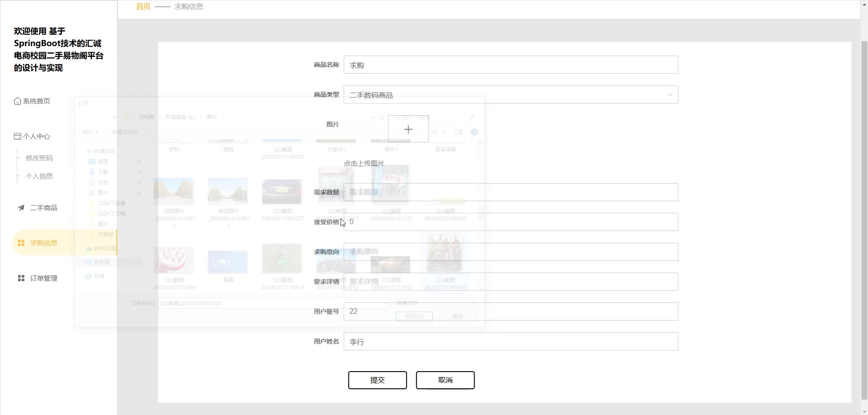Click the page's vertical scrollbar

pyautogui.click(x=864, y=219)
